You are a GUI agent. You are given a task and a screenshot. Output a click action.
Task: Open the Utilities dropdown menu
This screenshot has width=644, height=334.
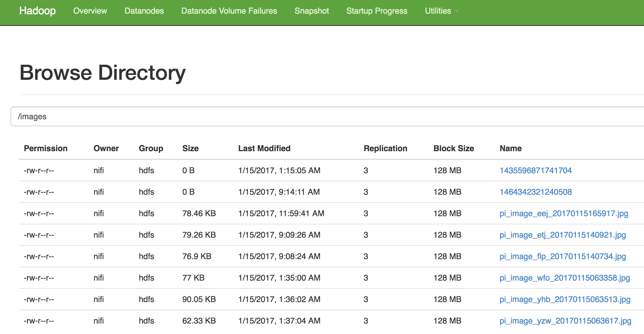[x=441, y=11]
